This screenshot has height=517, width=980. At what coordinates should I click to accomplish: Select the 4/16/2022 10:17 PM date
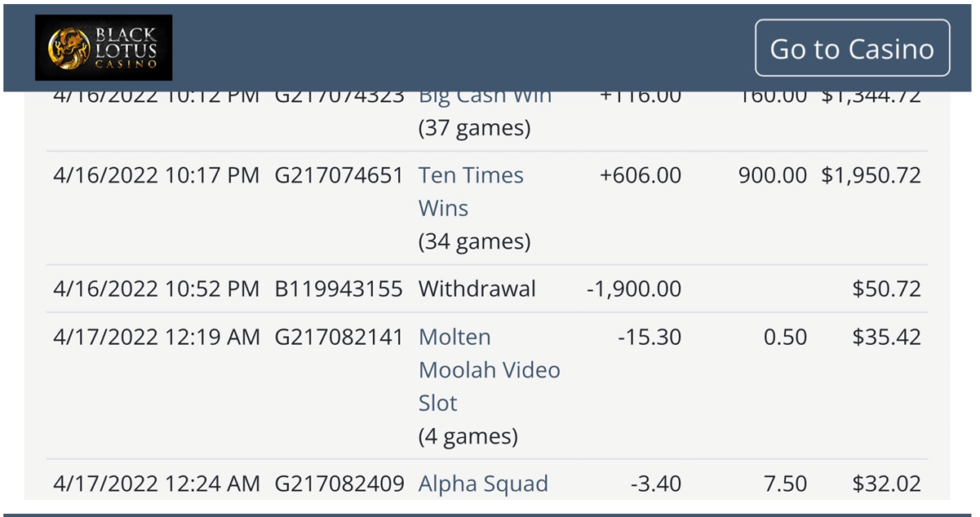(x=156, y=175)
